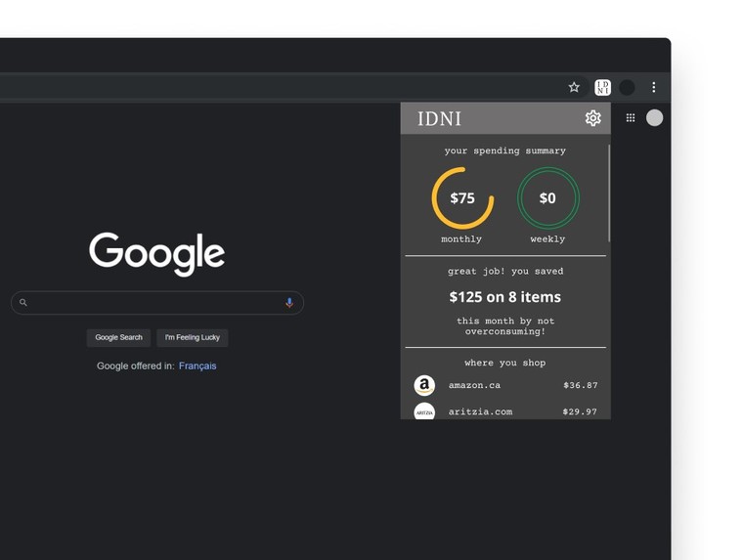The width and height of the screenshot is (743, 560).
Task: Click the $0 weekly spending ring
Action: (x=547, y=198)
